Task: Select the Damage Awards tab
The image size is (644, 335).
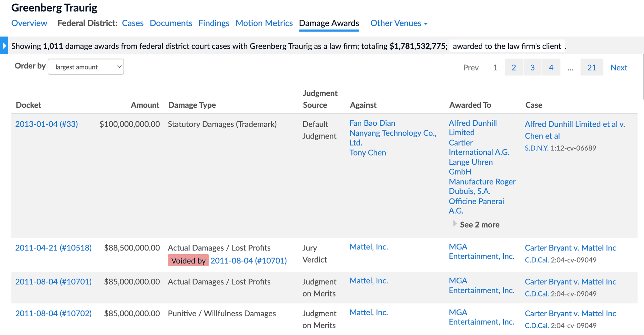Action: 329,23
